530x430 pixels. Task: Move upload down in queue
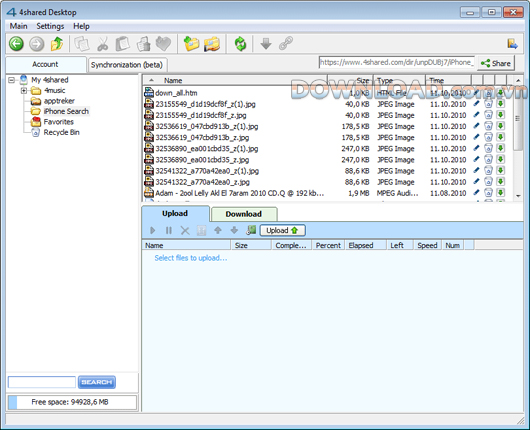234,231
